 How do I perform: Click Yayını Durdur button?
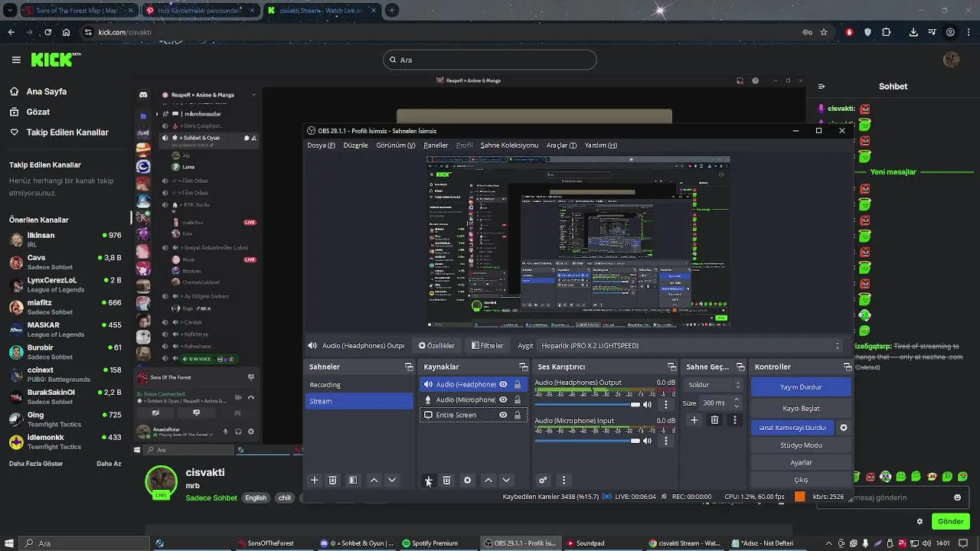click(x=801, y=386)
